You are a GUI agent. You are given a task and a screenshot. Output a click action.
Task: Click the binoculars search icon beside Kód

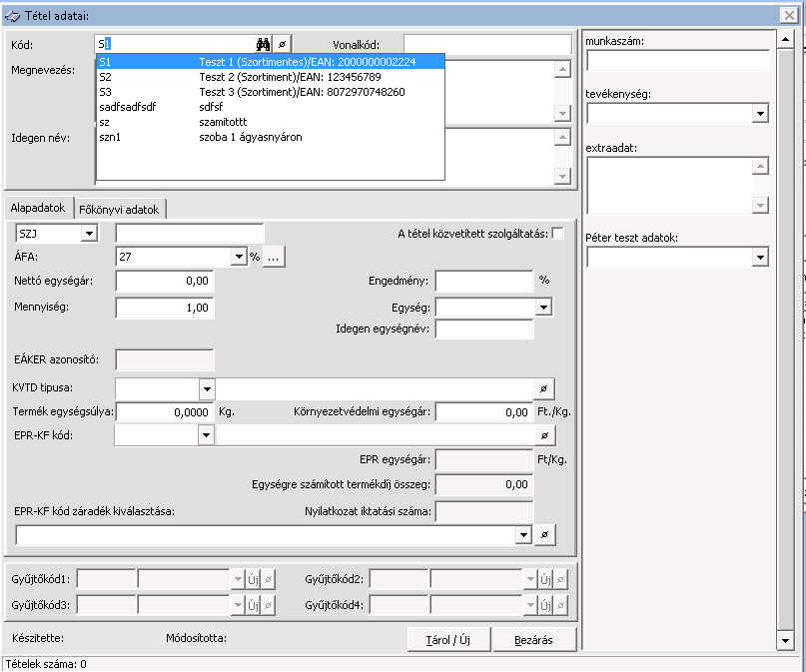click(x=264, y=44)
